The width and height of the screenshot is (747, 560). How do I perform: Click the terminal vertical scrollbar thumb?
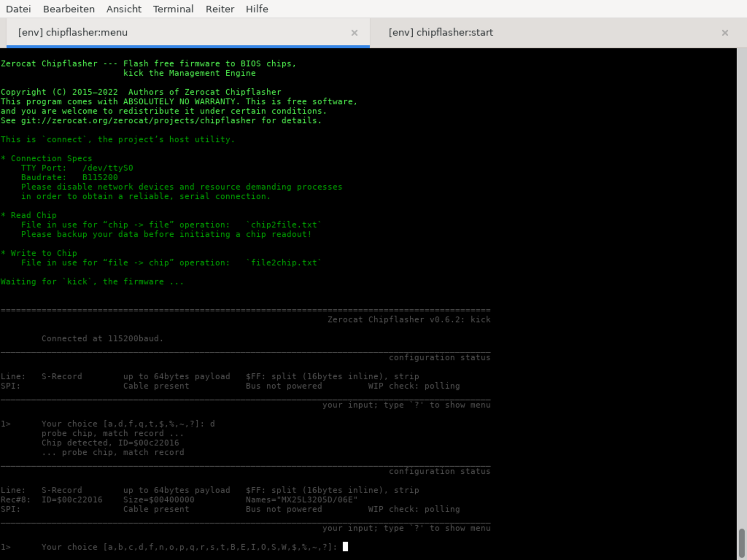[x=742, y=543]
